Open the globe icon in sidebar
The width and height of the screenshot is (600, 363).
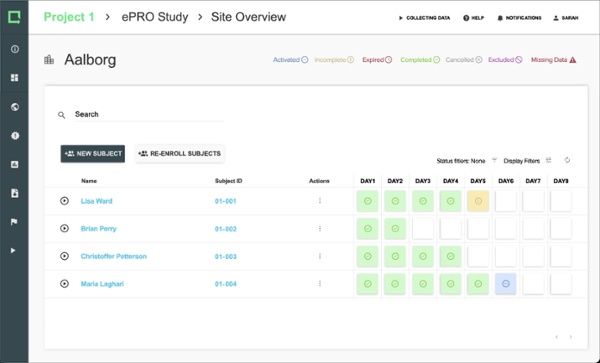click(15, 107)
